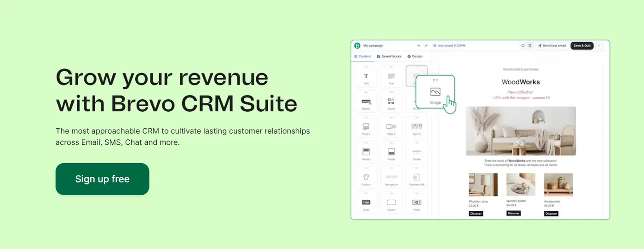Click Discover under Wooden Lamp
Screen dimensions: 644x249
point(476,214)
